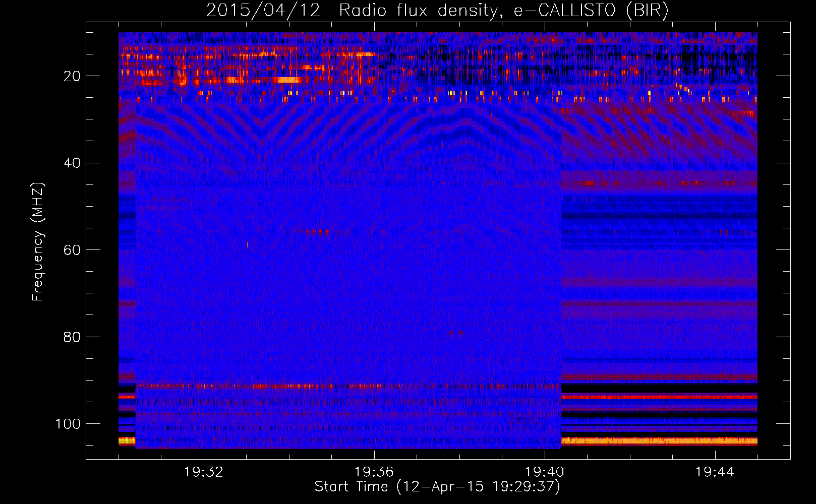Click the '19:32' time tick label
Screen dimensions: 816x504
[x=204, y=472]
